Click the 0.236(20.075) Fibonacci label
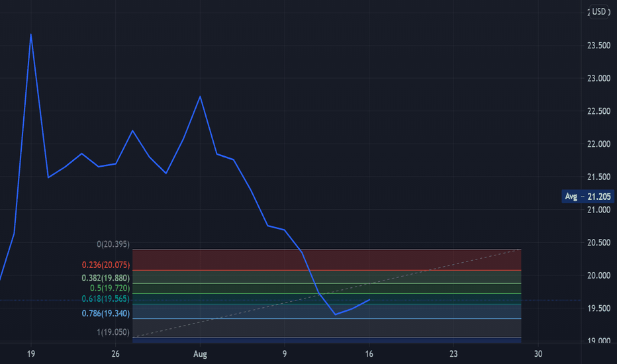 tap(105, 265)
